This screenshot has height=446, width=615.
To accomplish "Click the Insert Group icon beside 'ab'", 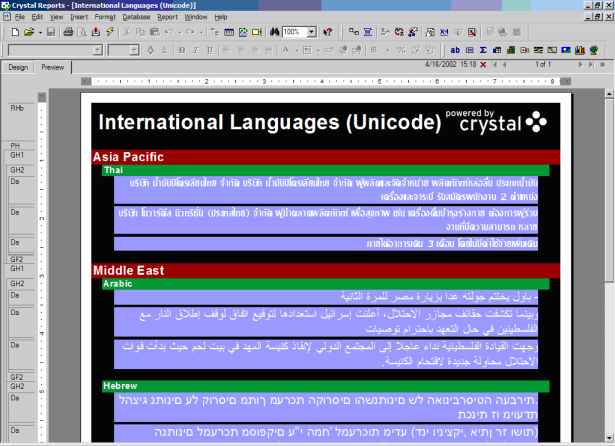I will coord(469,50).
